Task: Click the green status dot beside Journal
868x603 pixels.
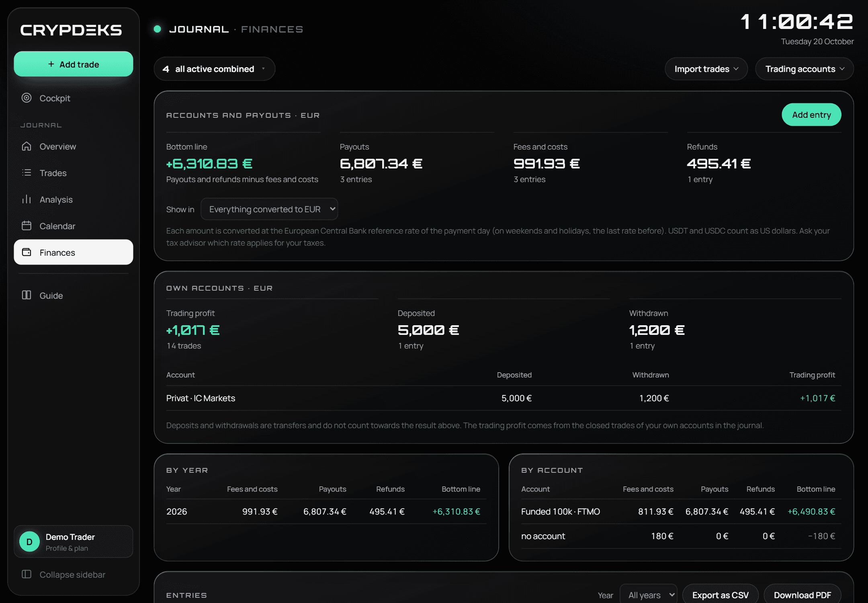Action: (158, 29)
